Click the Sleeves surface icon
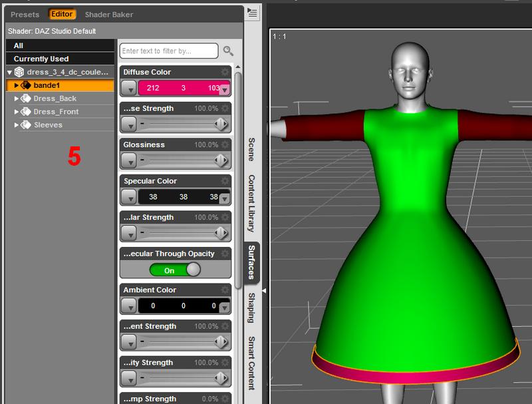 coord(26,125)
